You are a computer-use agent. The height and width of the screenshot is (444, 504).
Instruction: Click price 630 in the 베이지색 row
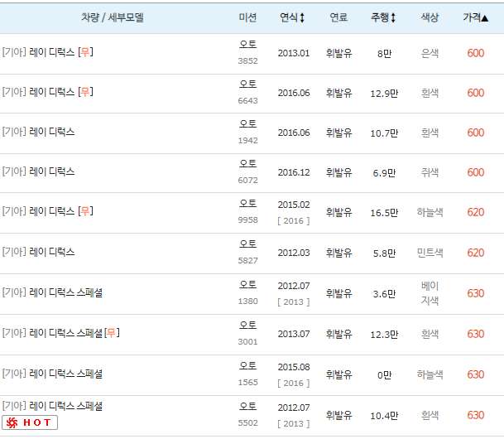(x=476, y=293)
